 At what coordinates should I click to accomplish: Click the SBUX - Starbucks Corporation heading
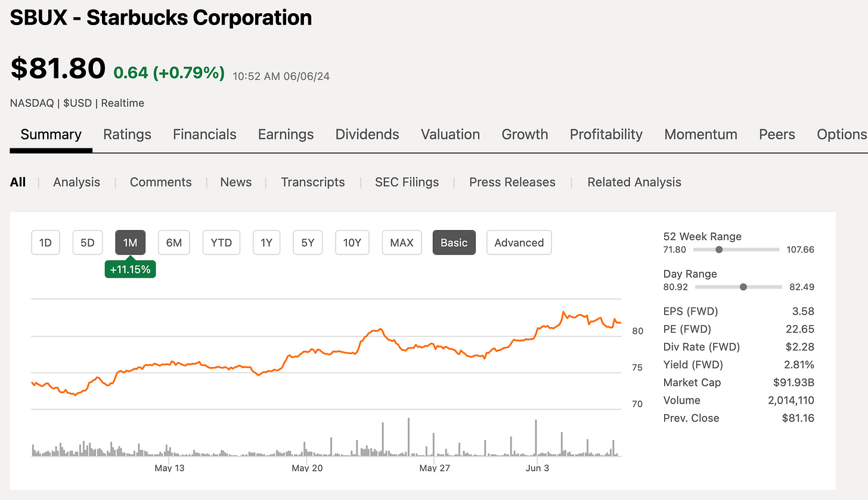[x=161, y=18]
